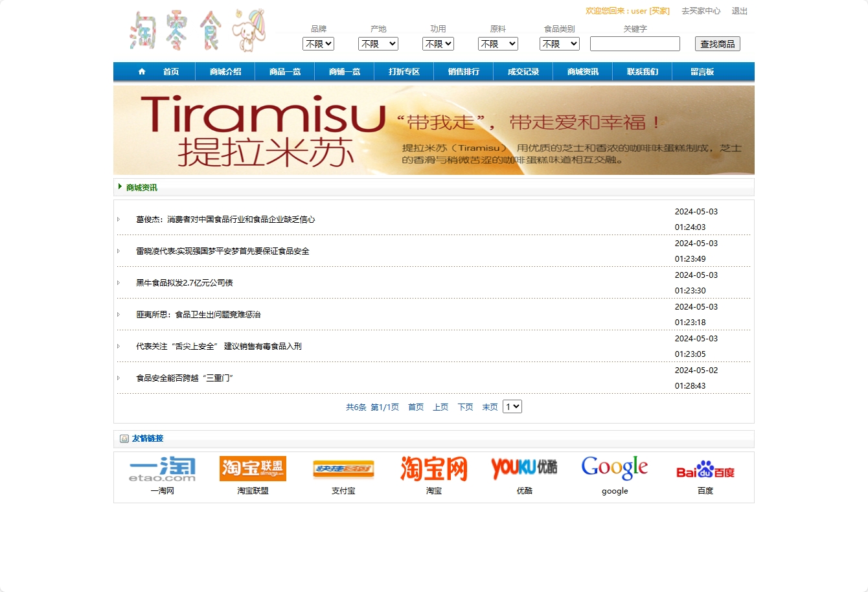The height and width of the screenshot is (592, 868).
Task: Open the page number selector dropdown
Action: [512, 407]
